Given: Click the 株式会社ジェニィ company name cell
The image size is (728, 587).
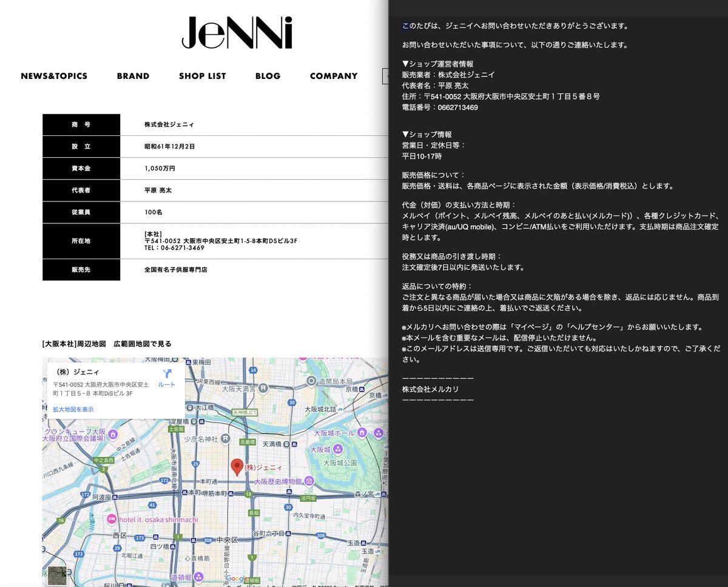Looking at the screenshot, I should (169, 124).
